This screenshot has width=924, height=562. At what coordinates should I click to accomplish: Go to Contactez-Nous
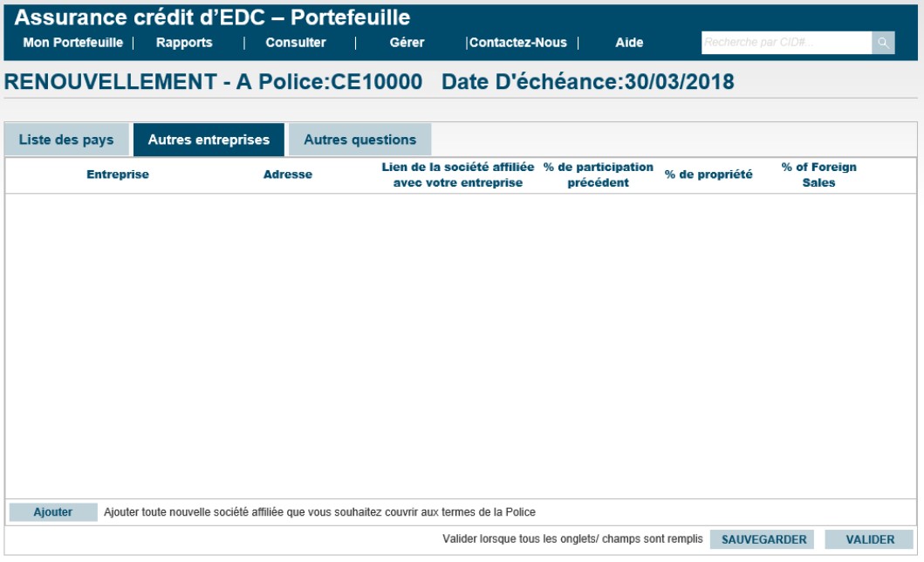point(518,43)
